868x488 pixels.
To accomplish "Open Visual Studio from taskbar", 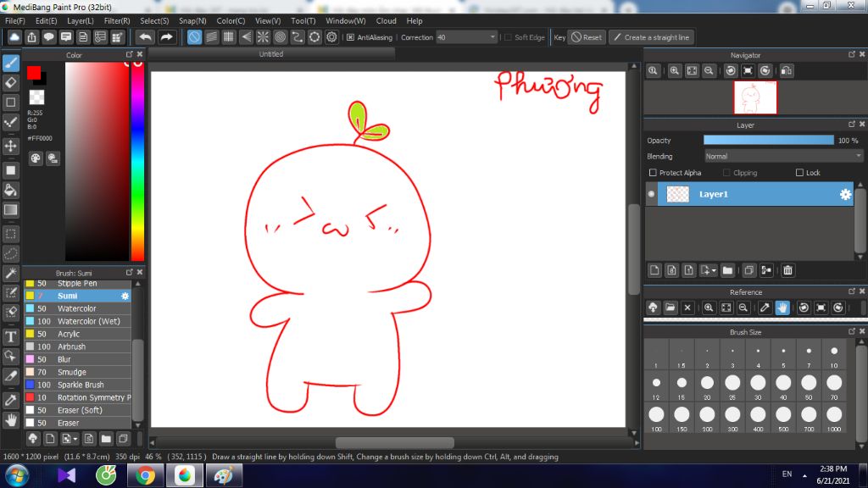I will (66, 476).
